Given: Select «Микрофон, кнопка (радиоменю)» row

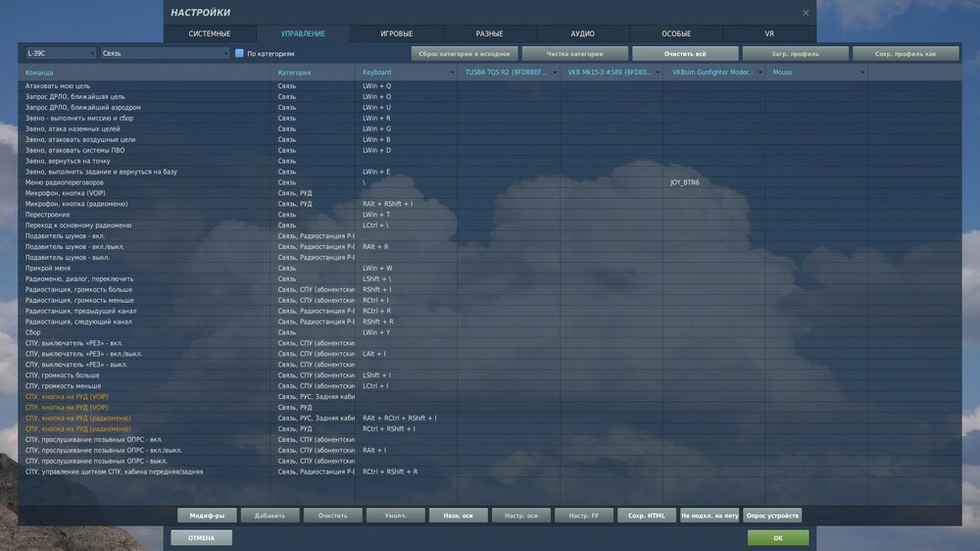Looking at the screenshot, I should pos(490,204).
